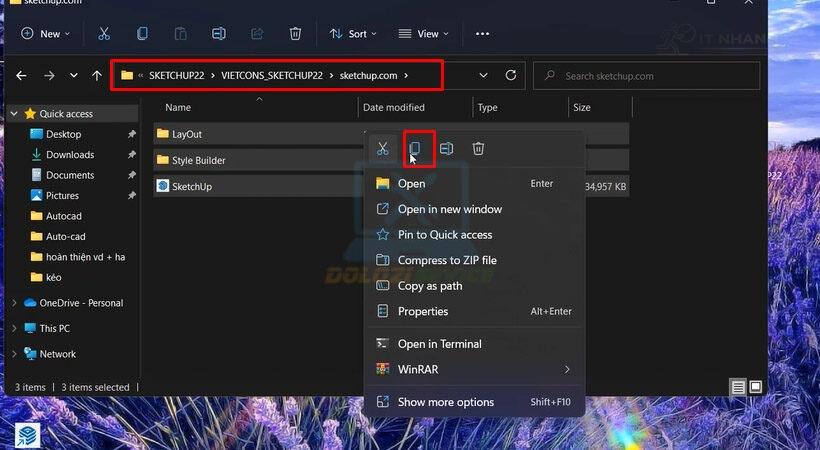Click the Cut icon in the top toolbar
This screenshot has height=450, width=820.
[104, 34]
